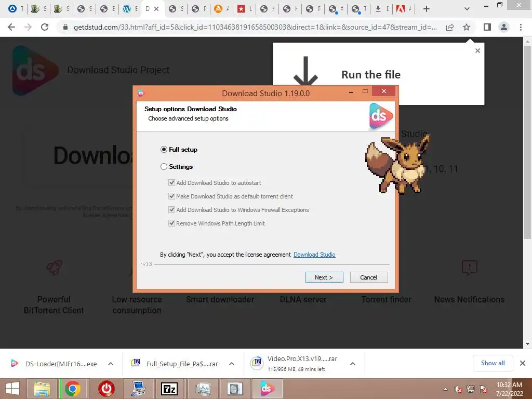This screenshot has width=532, height=399.
Task: Share this page via share icon
Action: 450,27
